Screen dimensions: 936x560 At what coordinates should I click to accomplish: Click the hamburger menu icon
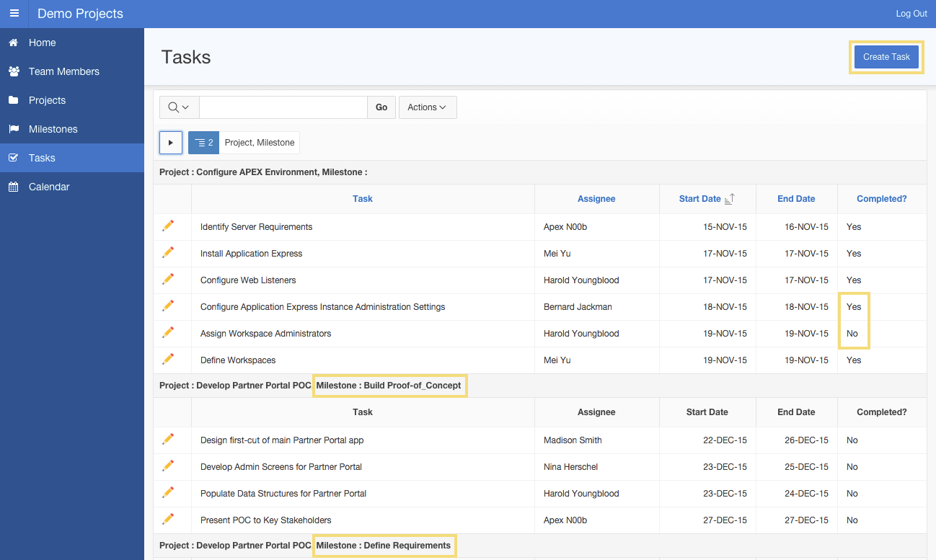(14, 14)
